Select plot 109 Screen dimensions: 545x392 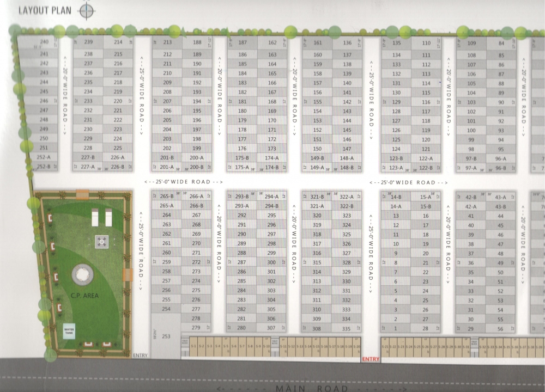pyautogui.click(x=471, y=44)
